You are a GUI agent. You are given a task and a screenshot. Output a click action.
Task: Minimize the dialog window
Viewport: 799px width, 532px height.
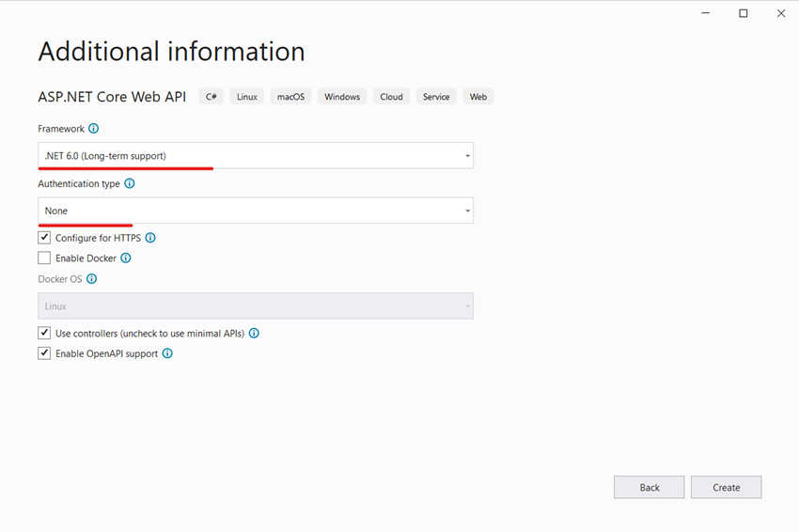click(706, 13)
